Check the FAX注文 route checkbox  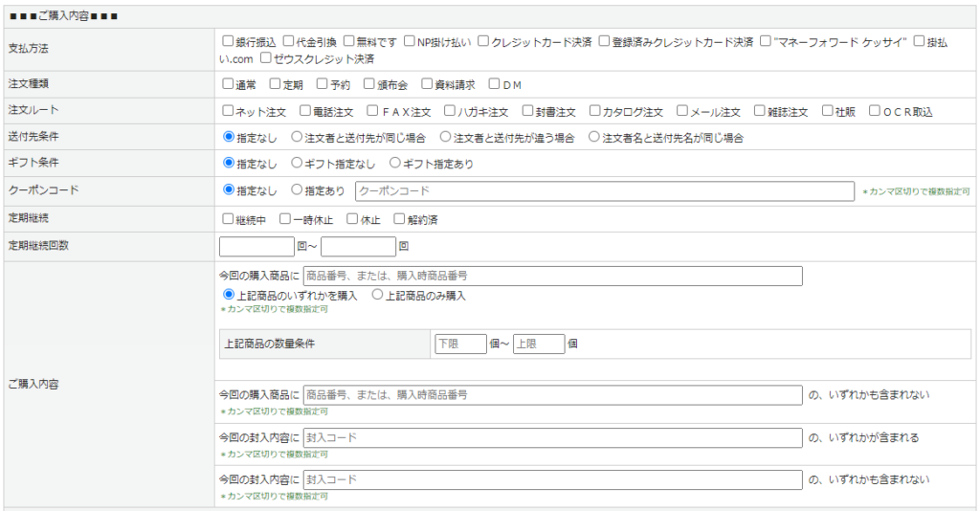[x=372, y=111]
